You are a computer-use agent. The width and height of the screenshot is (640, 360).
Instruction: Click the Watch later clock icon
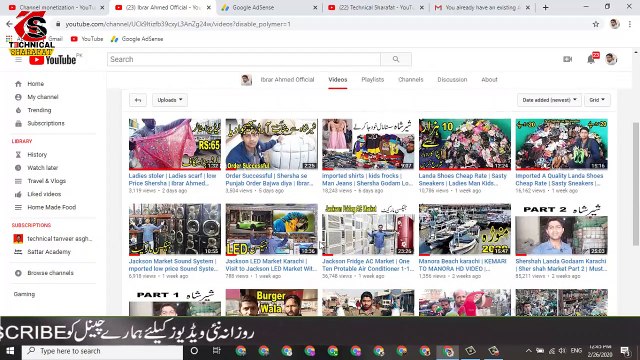click(x=18, y=168)
